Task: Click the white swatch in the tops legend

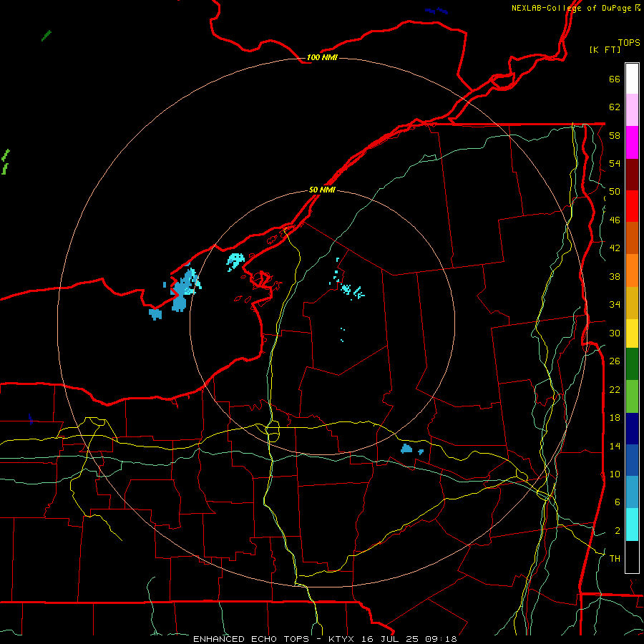Action: click(632, 79)
